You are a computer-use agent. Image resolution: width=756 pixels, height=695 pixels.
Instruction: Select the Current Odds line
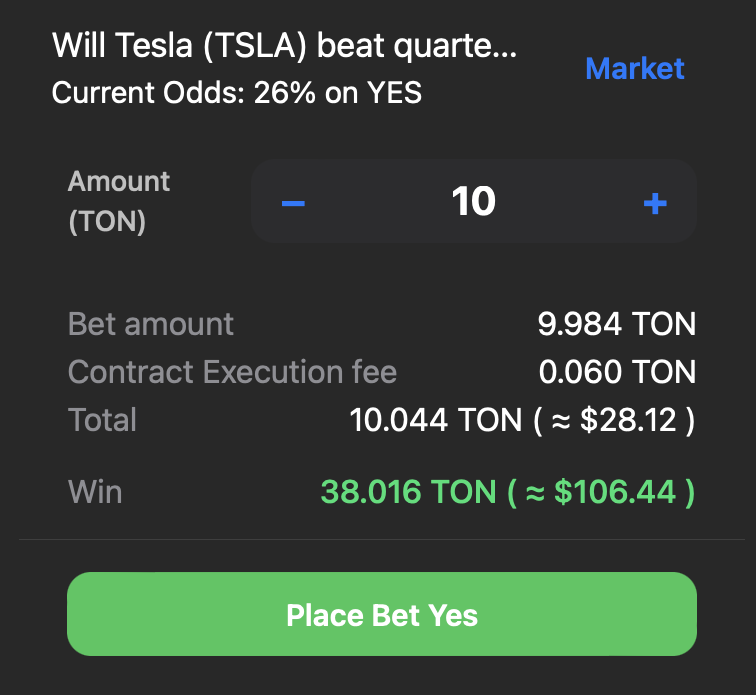tap(236, 93)
